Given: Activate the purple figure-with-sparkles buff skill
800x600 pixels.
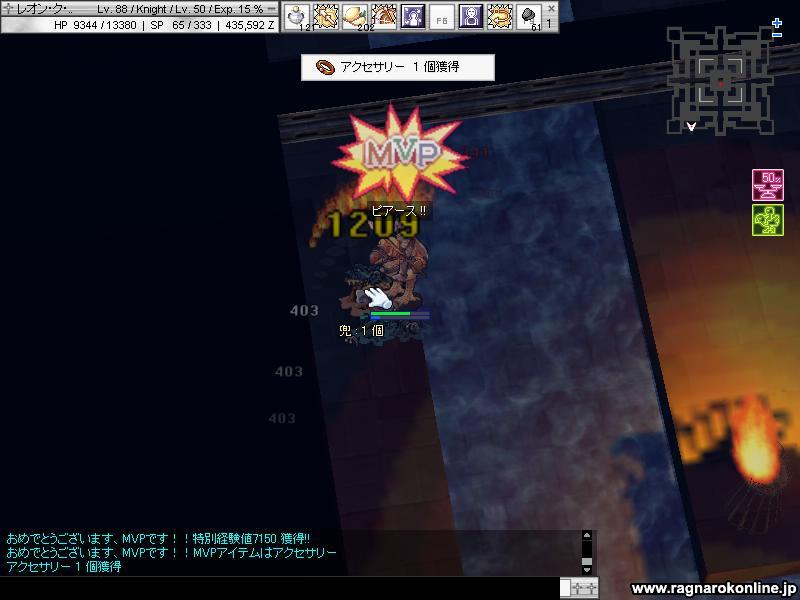Looking at the screenshot, I should (413, 17).
